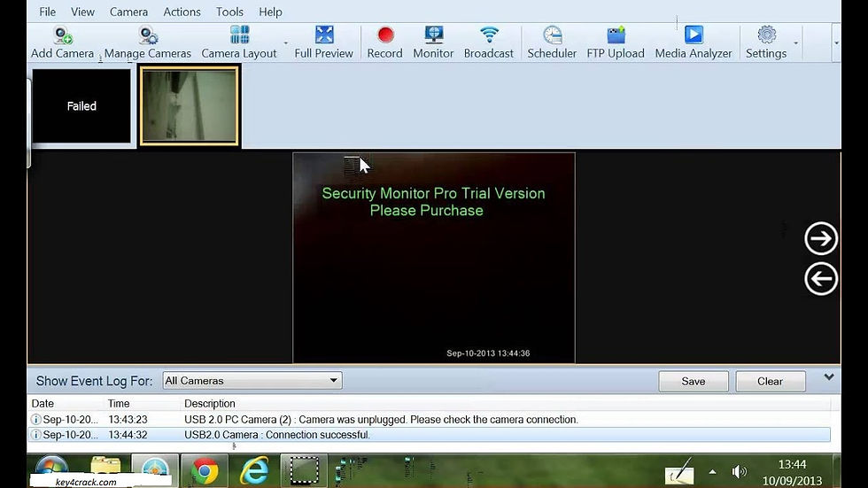868x488 pixels.
Task: Open Internet Explorer from the taskbar
Action: pyautogui.click(x=254, y=471)
